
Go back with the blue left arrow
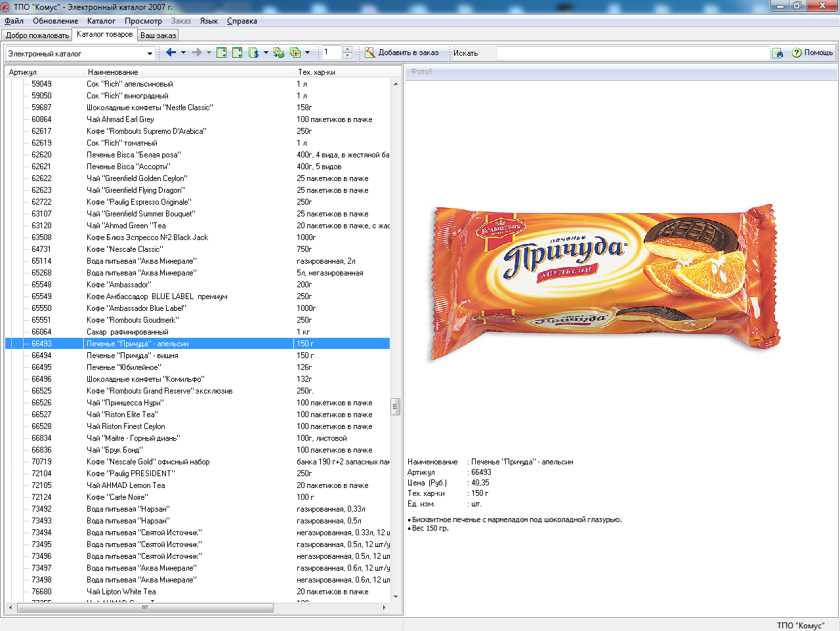point(171,52)
